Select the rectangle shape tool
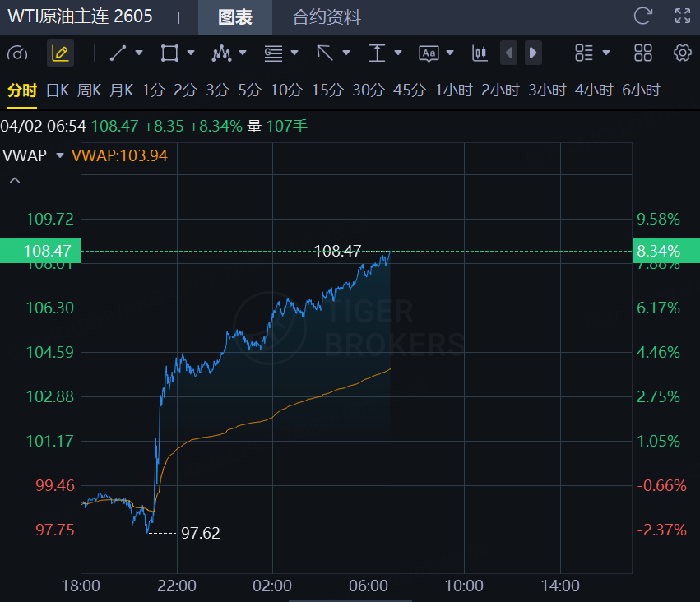The image size is (700, 602). pos(169,53)
